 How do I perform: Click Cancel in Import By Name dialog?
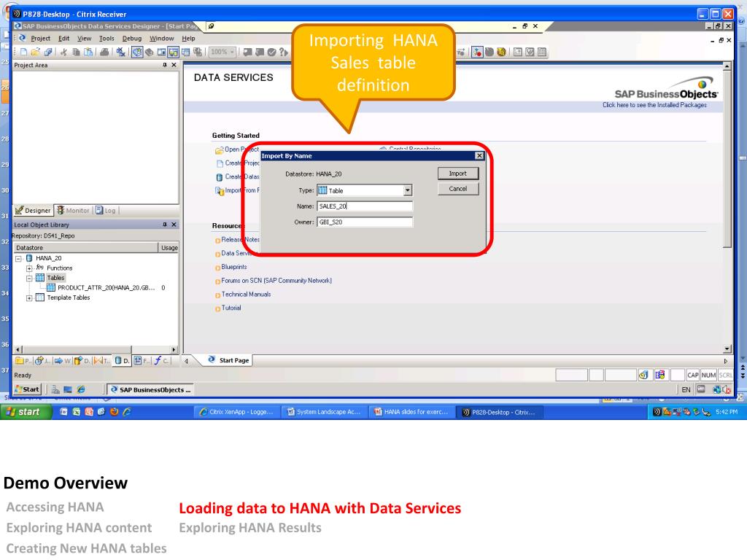pos(458,189)
